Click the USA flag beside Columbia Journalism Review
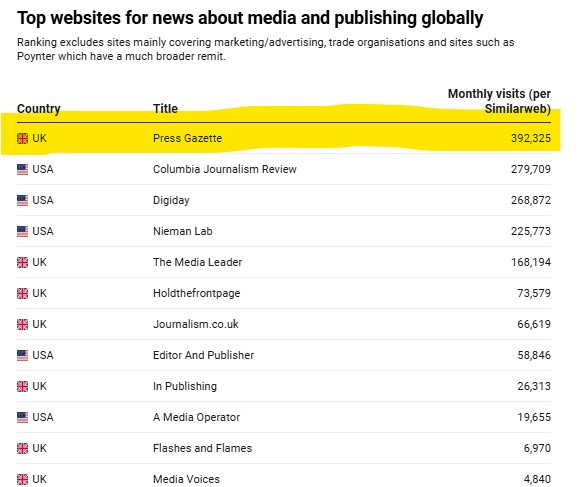 tap(22, 169)
